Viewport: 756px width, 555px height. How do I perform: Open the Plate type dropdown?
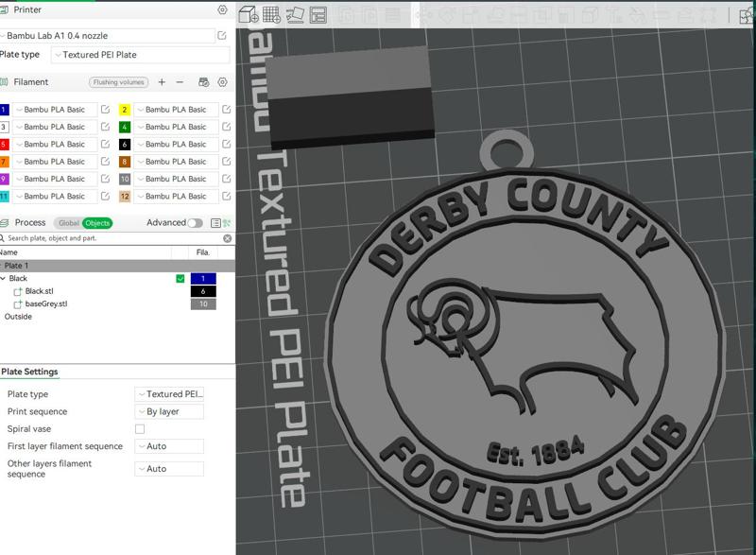pyautogui.click(x=142, y=54)
